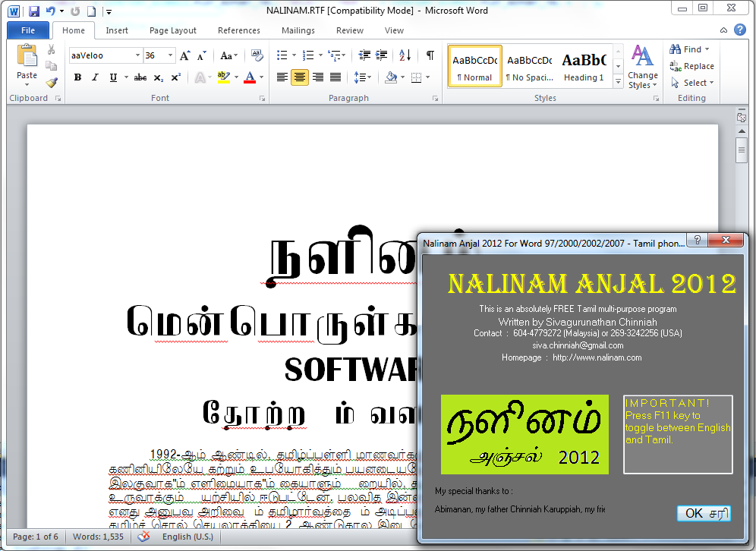Decrease indent in Paragraph group
Viewport: 756px width, 551px height.
[364, 55]
